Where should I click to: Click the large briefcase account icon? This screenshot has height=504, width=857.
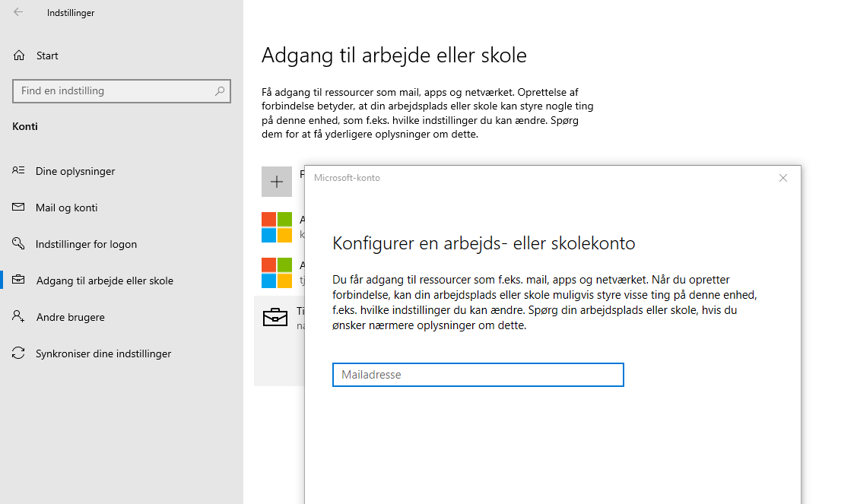[x=275, y=317]
